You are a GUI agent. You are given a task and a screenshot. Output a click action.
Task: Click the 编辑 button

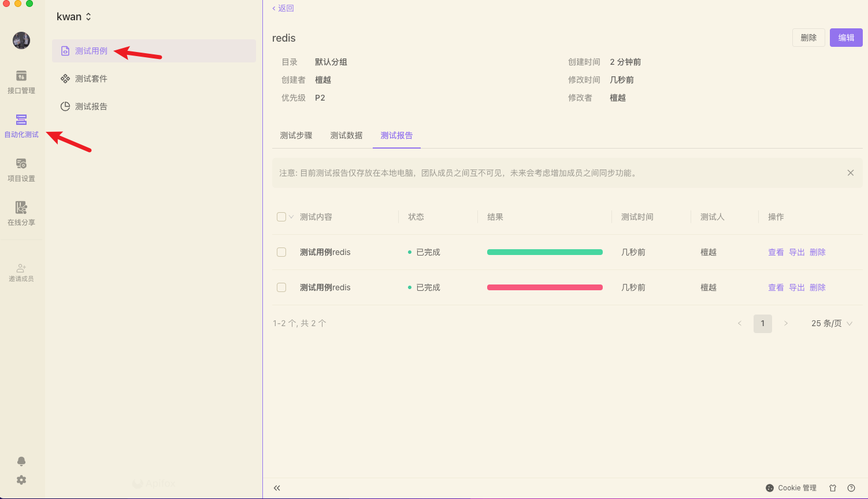tap(846, 38)
